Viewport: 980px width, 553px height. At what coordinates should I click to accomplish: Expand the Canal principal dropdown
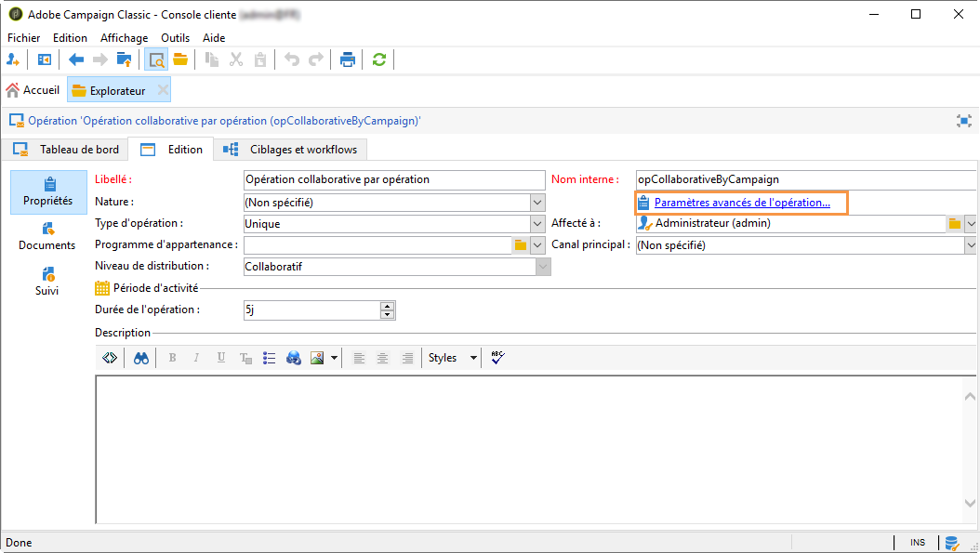point(972,245)
